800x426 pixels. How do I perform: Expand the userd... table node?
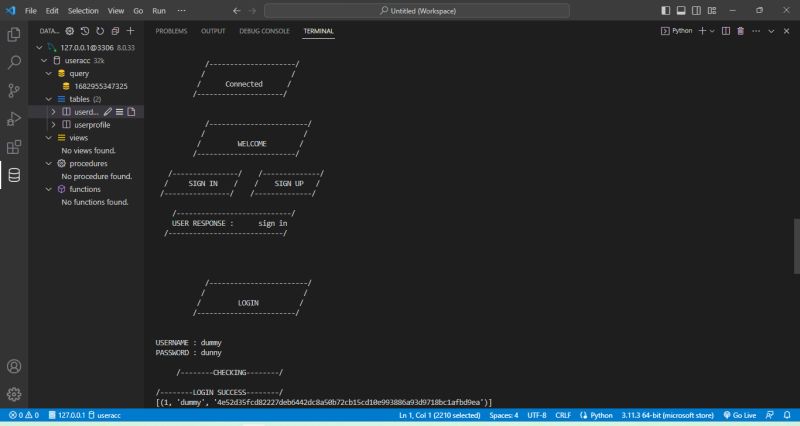click(x=53, y=112)
